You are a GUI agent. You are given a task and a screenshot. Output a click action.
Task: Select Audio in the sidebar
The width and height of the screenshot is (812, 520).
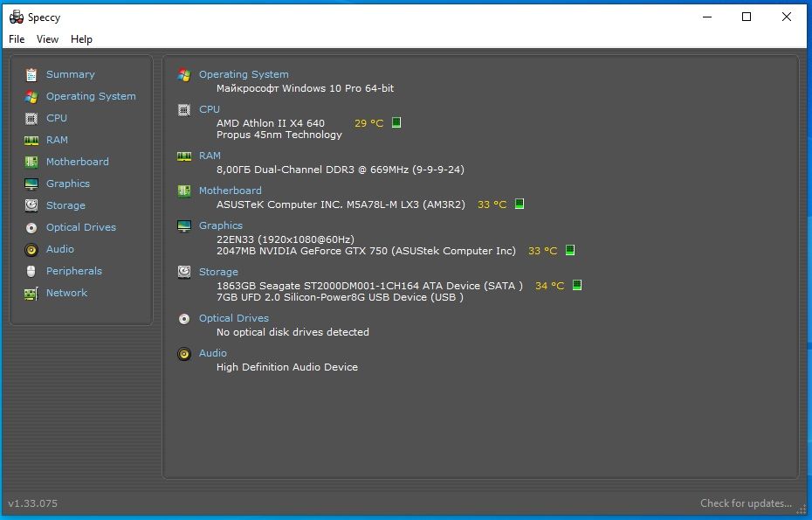[x=60, y=249]
